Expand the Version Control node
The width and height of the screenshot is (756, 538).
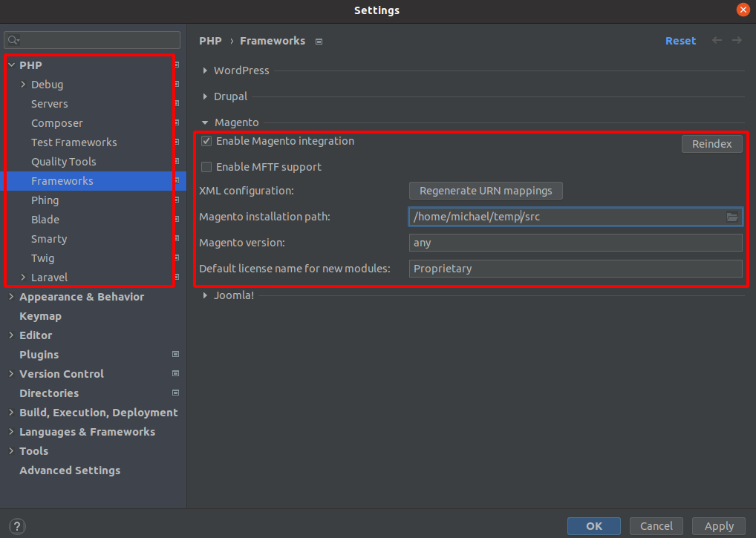tap(12, 374)
